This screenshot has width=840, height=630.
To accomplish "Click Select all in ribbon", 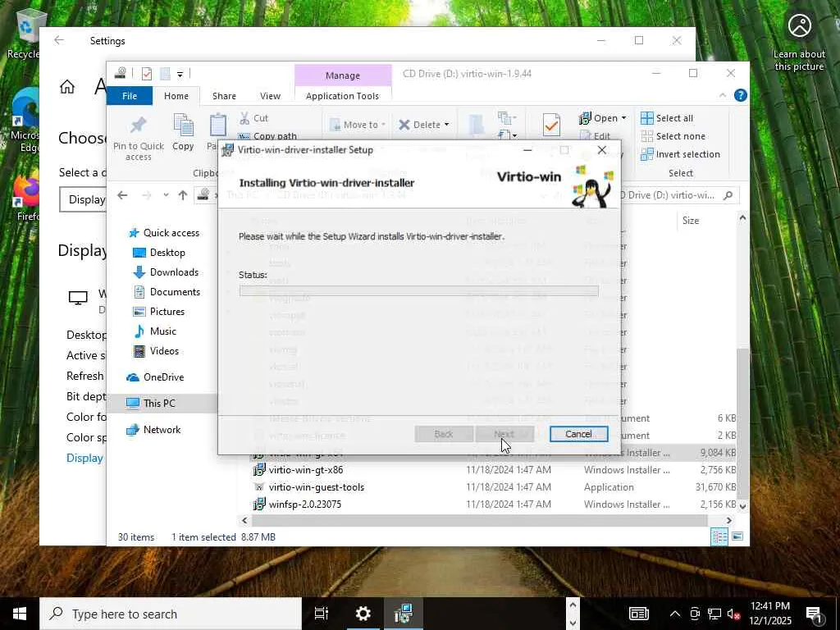I will pyautogui.click(x=667, y=118).
